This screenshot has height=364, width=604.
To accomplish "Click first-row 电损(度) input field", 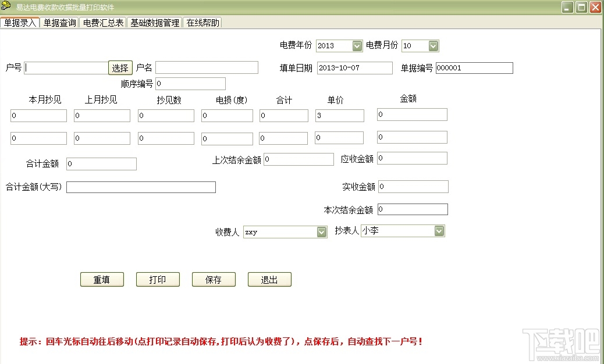I will (x=228, y=116).
